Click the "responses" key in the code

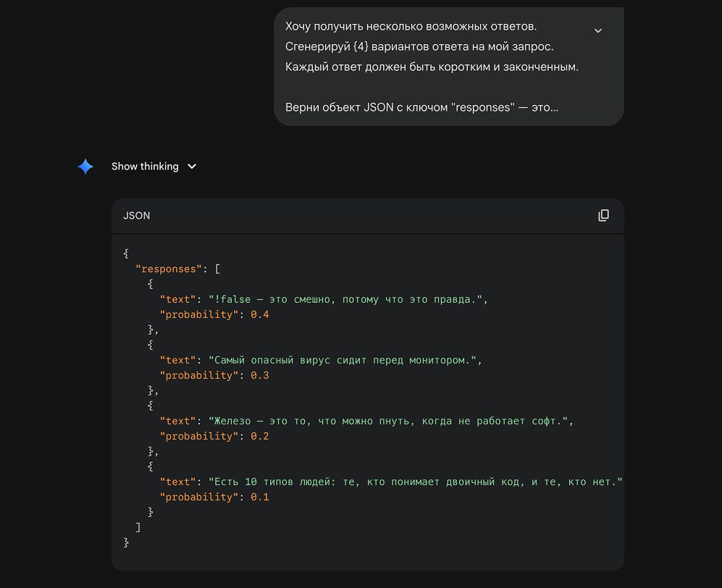[x=169, y=269]
